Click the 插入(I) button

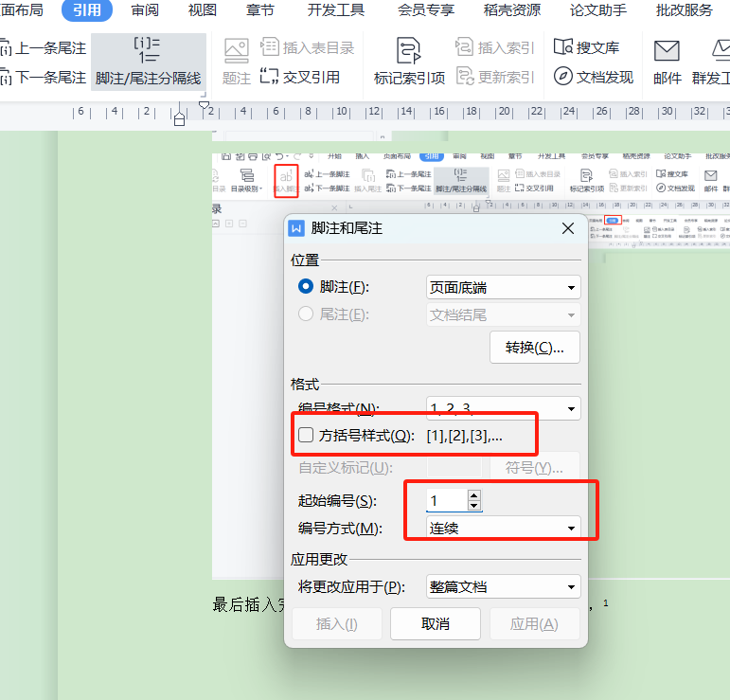pos(337,623)
